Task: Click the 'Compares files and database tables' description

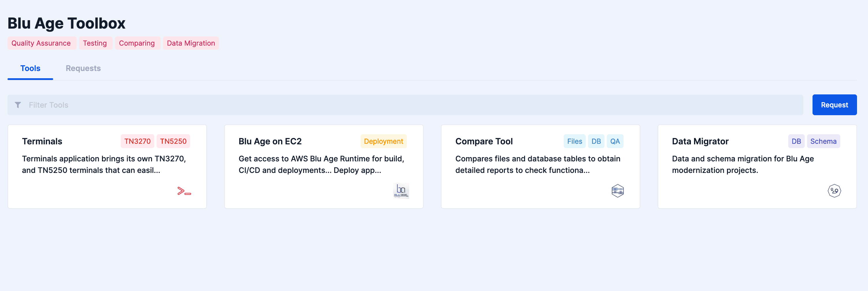Action: 537,164
